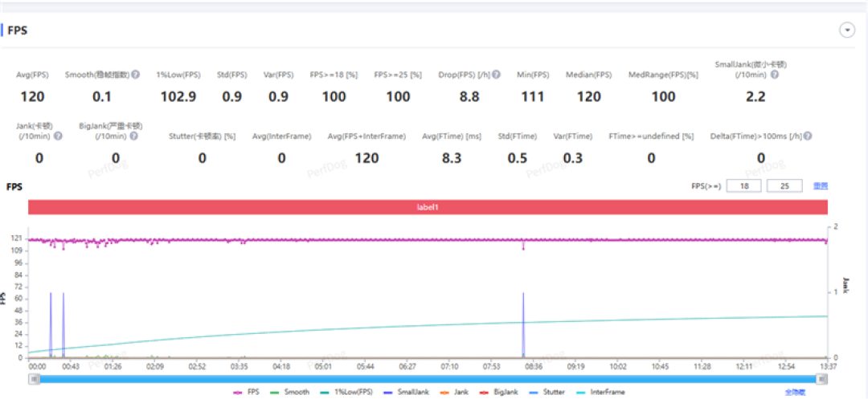Open help icon next to Smooth(稳帧指数)
Image resolution: width=868 pixels, height=399 pixels.
coord(135,74)
